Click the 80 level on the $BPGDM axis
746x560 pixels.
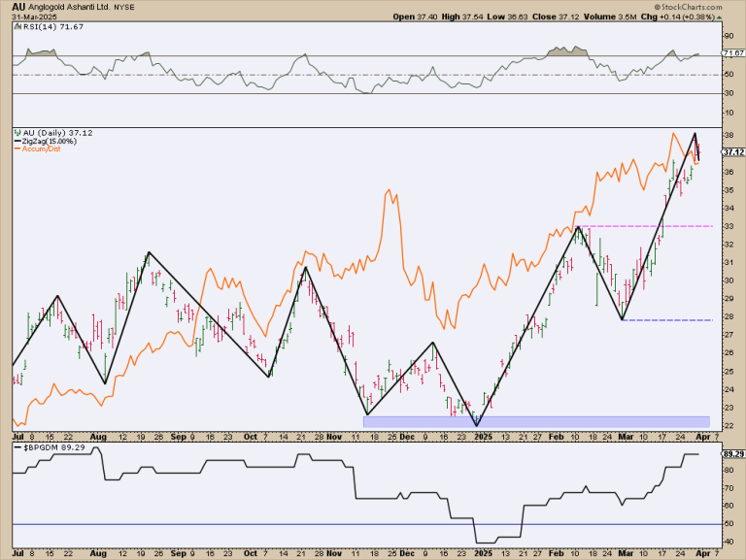click(729, 470)
